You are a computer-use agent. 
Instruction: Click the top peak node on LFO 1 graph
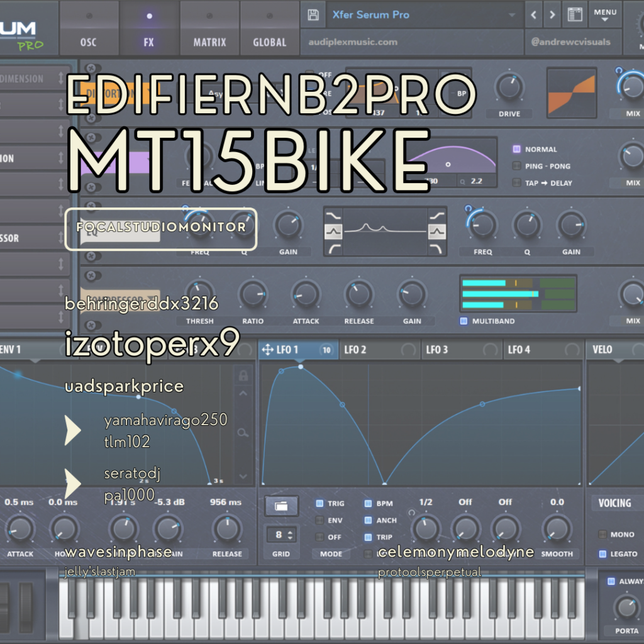pos(301,367)
